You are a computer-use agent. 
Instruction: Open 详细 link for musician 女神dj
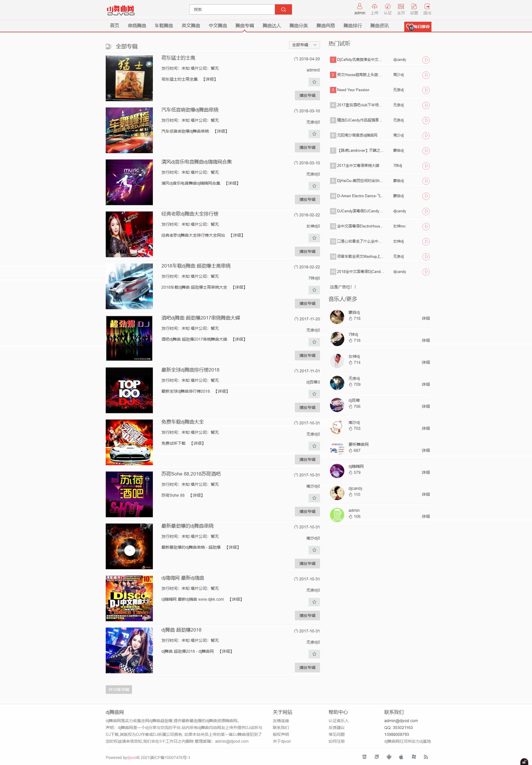(425, 362)
